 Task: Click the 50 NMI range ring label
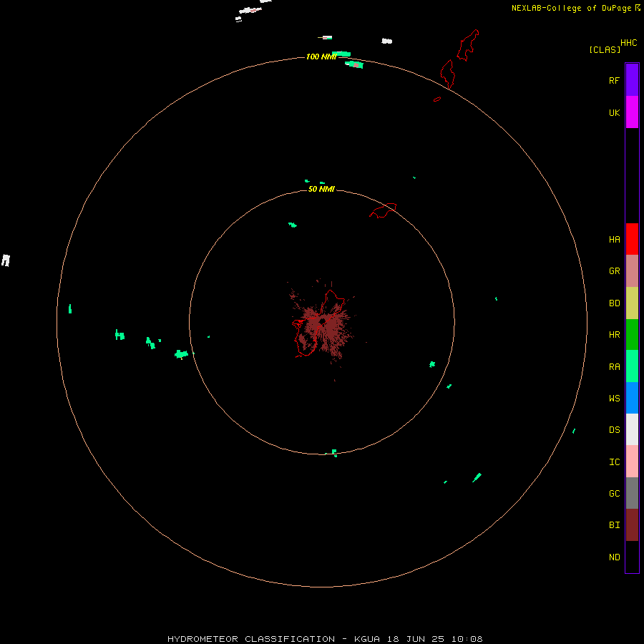pyautogui.click(x=321, y=189)
